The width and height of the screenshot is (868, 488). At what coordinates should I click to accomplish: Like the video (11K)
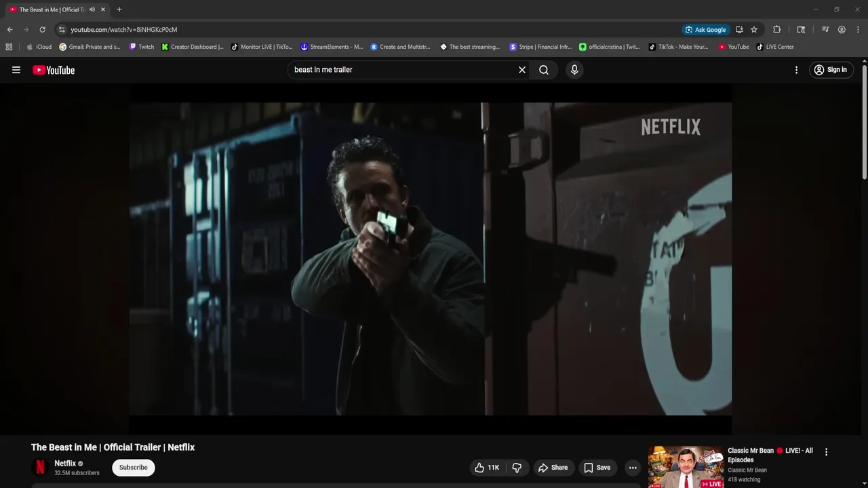point(487,468)
